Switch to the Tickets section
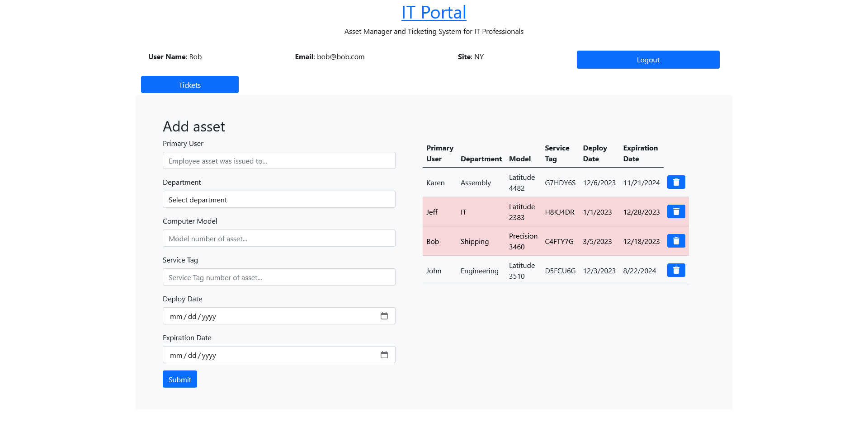This screenshot has width=868, height=431. [189, 84]
